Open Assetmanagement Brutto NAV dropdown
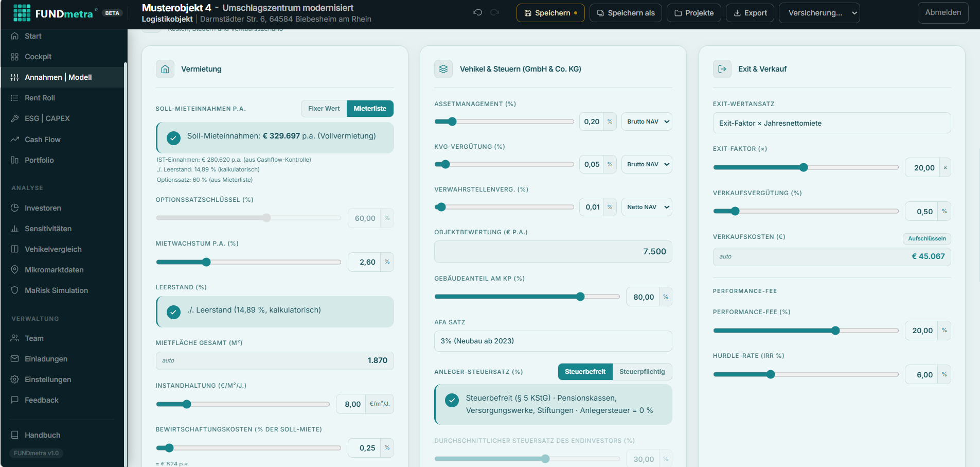The height and width of the screenshot is (467, 980). [647, 122]
